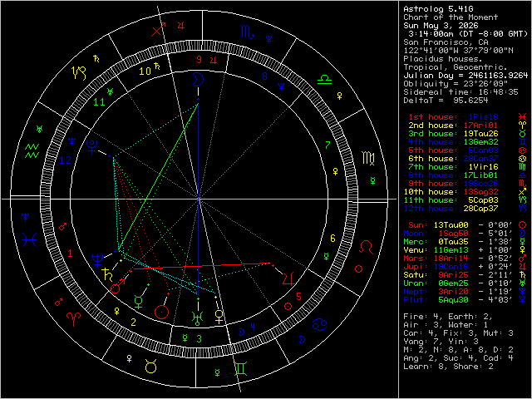Select the large yellow Saturn glyph near Neptune
Screen dimensions: 532x399
(108, 274)
